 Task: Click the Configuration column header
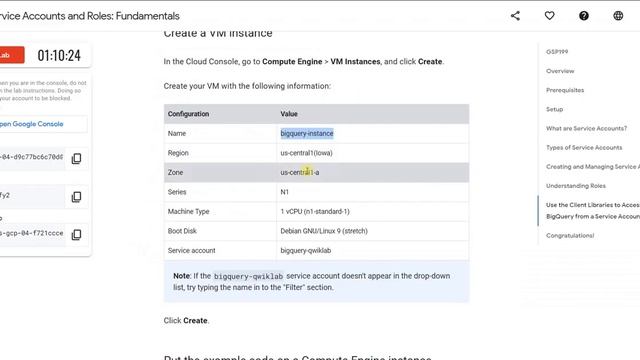pyautogui.click(x=188, y=114)
